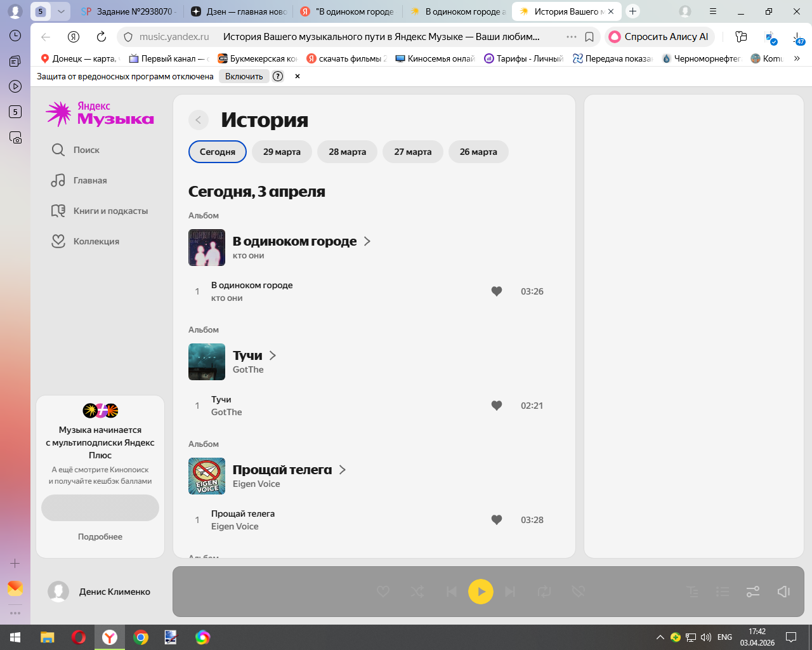Open Yandex Mail from the browser sidebar

(15, 588)
